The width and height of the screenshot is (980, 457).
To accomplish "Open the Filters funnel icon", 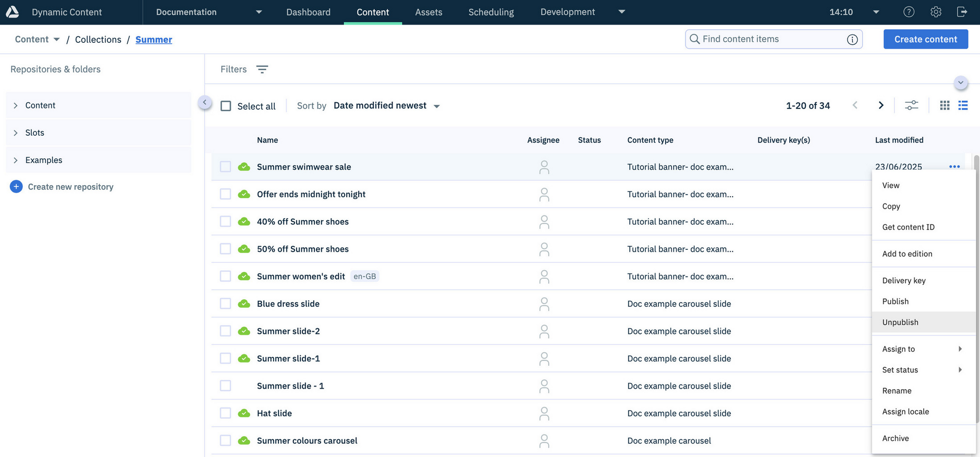I will (262, 69).
